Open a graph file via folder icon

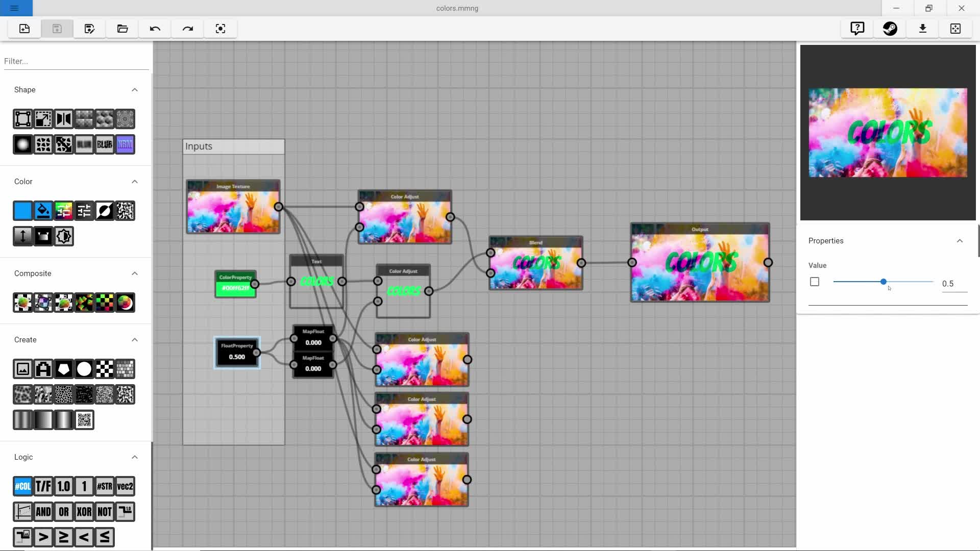122,29
